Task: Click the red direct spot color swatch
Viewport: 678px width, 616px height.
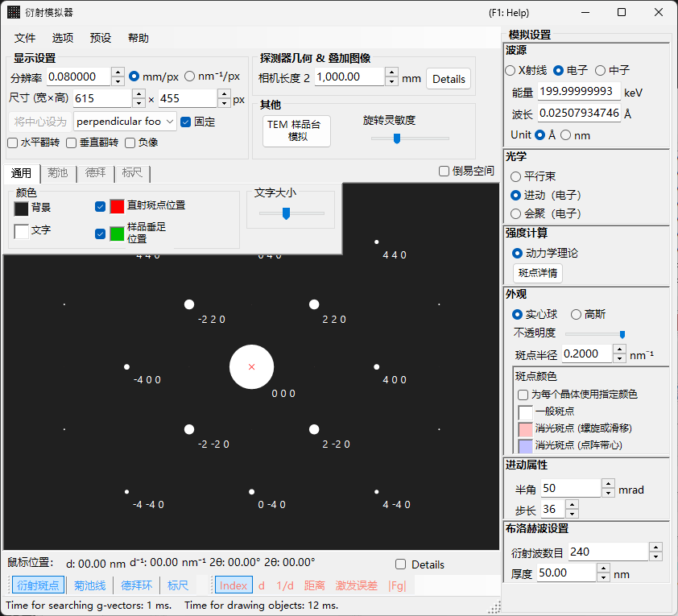Action: click(117, 206)
